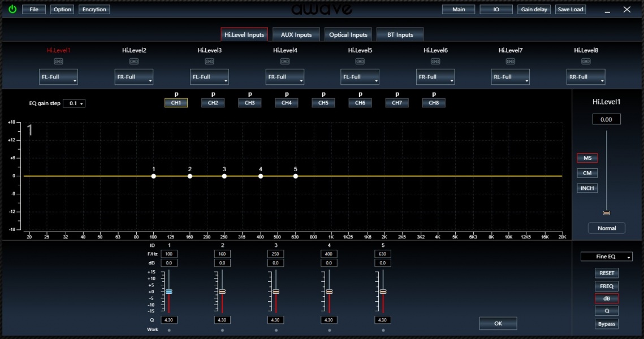The height and width of the screenshot is (339, 644).
Task: Select channel CH1 button
Action: point(176,103)
